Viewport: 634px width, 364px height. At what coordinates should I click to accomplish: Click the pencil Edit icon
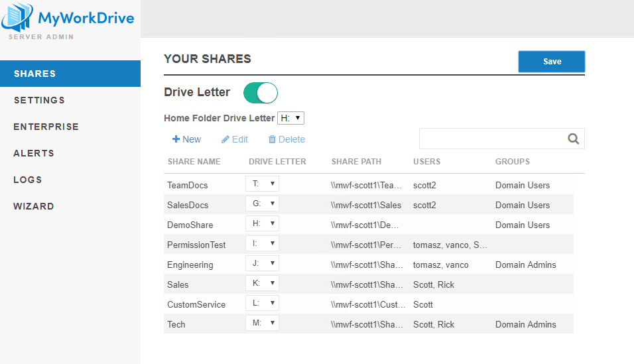[225, 139]
